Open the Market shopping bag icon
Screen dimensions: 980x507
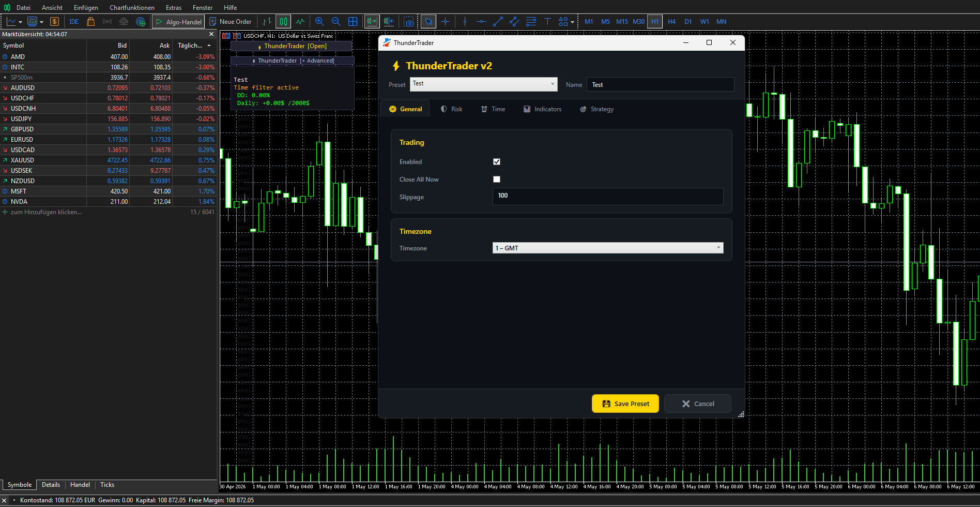91,22
